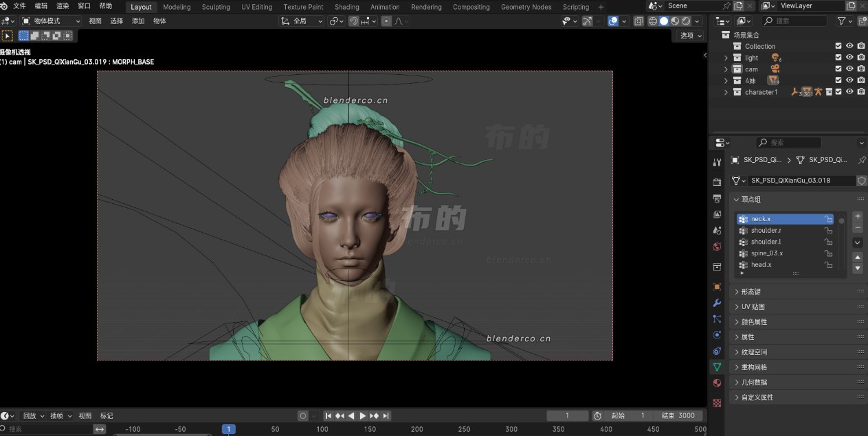
Task: Jump to the timeline end frame
Action: [x=386, y=415]
